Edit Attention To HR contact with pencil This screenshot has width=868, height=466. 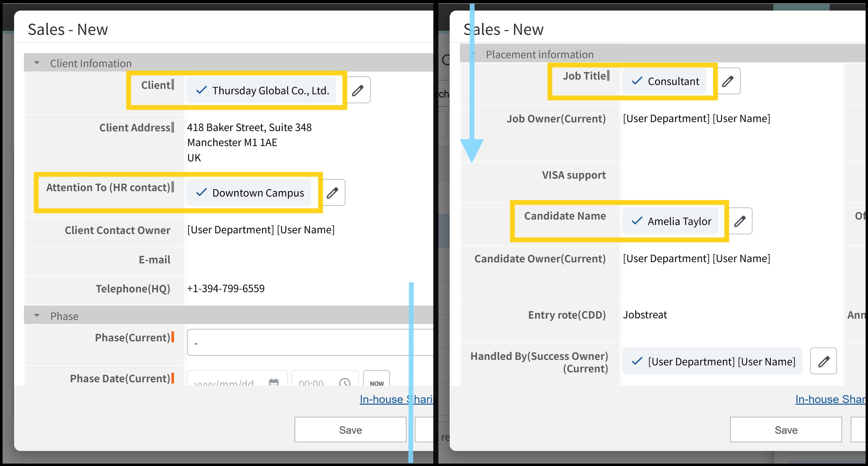333,193
